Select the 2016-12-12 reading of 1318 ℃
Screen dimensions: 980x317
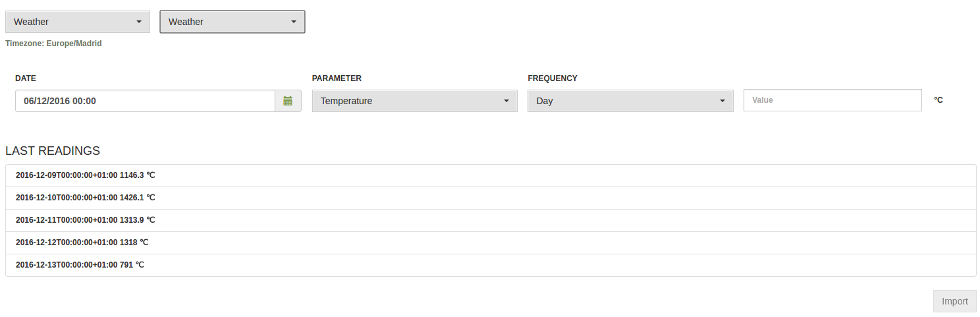(82, 243)
